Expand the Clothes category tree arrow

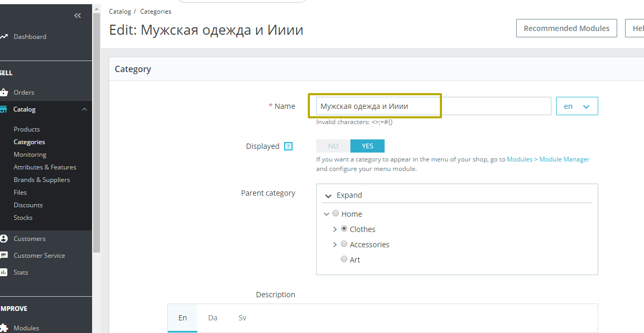335,229
